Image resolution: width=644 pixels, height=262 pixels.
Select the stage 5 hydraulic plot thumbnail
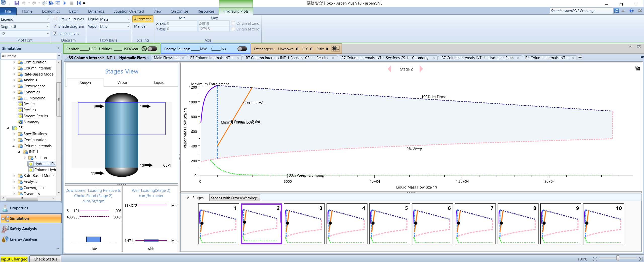(390, 224)
